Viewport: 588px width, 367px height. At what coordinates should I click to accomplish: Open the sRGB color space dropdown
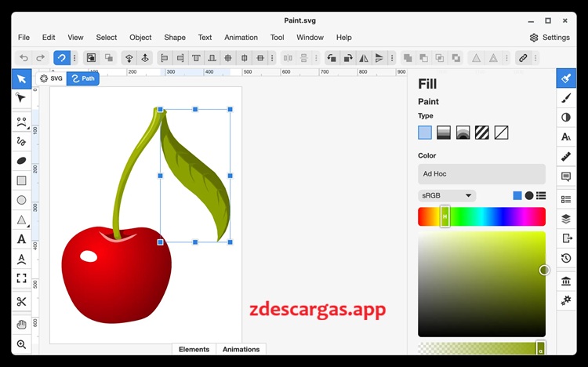(x=447, y=195)
